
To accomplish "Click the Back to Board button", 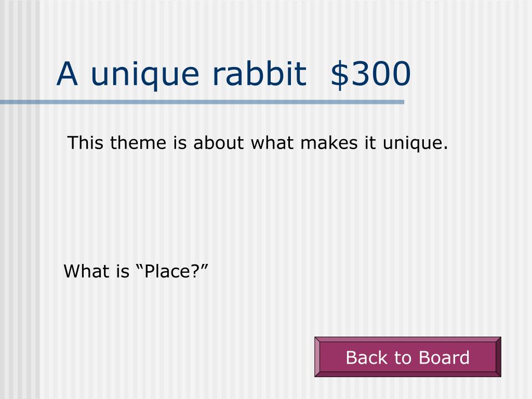I will point(407,357).
